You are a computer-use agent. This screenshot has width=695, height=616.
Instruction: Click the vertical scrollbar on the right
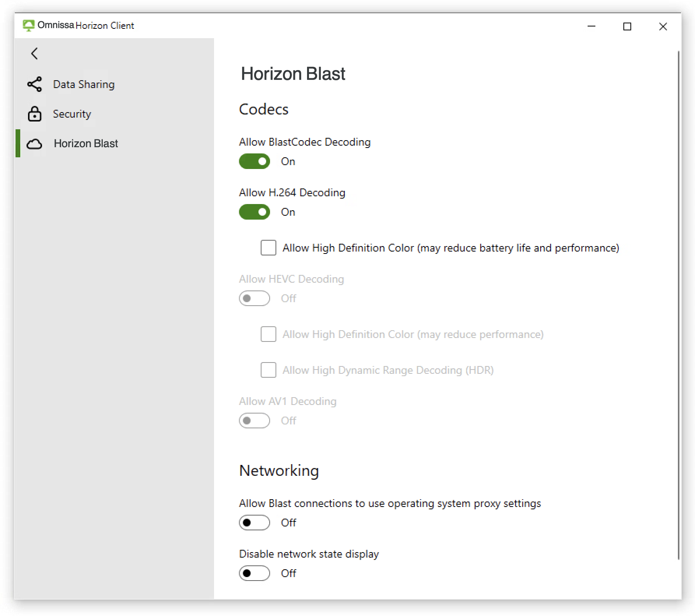679,304
